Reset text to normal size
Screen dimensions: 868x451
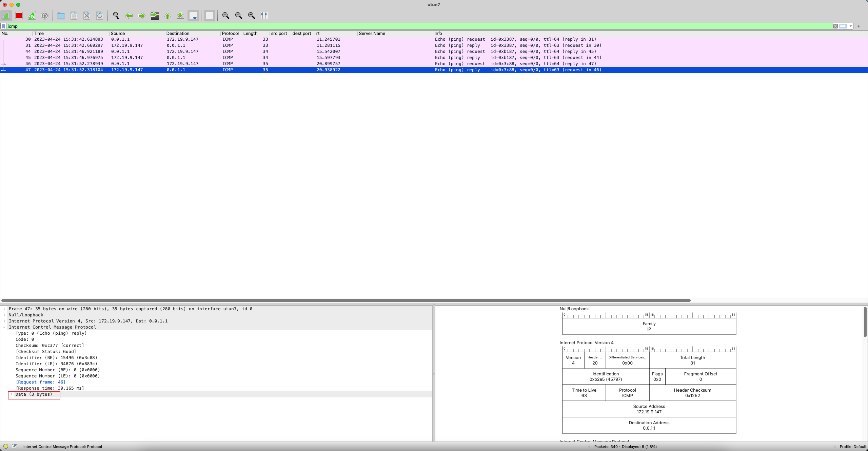[x=252, y=16]
